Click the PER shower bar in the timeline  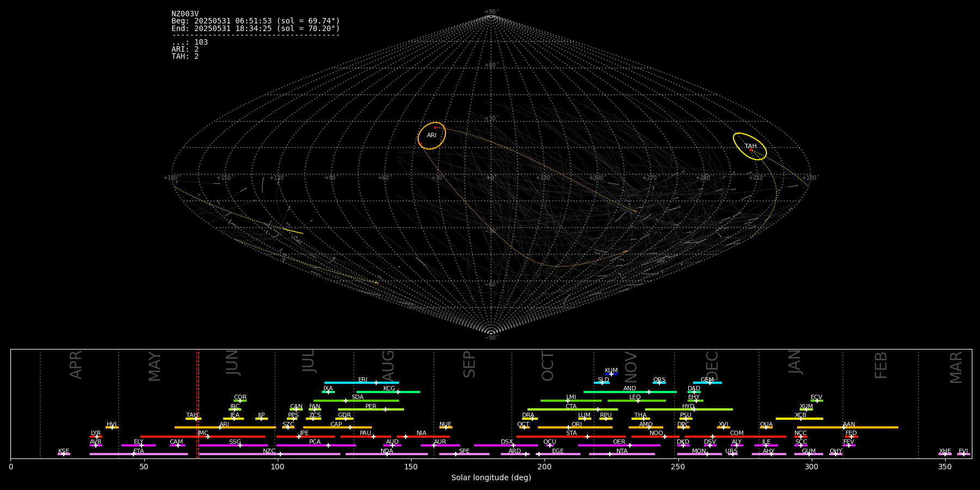coord(371,409)
